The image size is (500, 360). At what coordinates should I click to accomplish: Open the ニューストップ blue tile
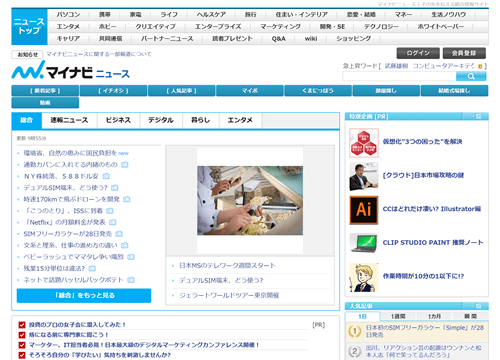[x=29, y=27]
